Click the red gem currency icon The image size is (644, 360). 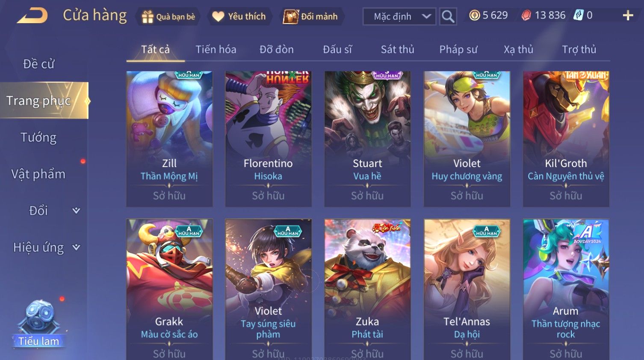click(x=526, y=15)
